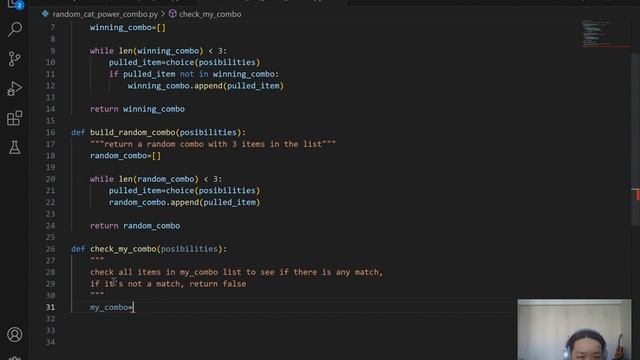640x360 pixels.
Task: Open the Accounts menu icon
Action: (x=15, y=335)
